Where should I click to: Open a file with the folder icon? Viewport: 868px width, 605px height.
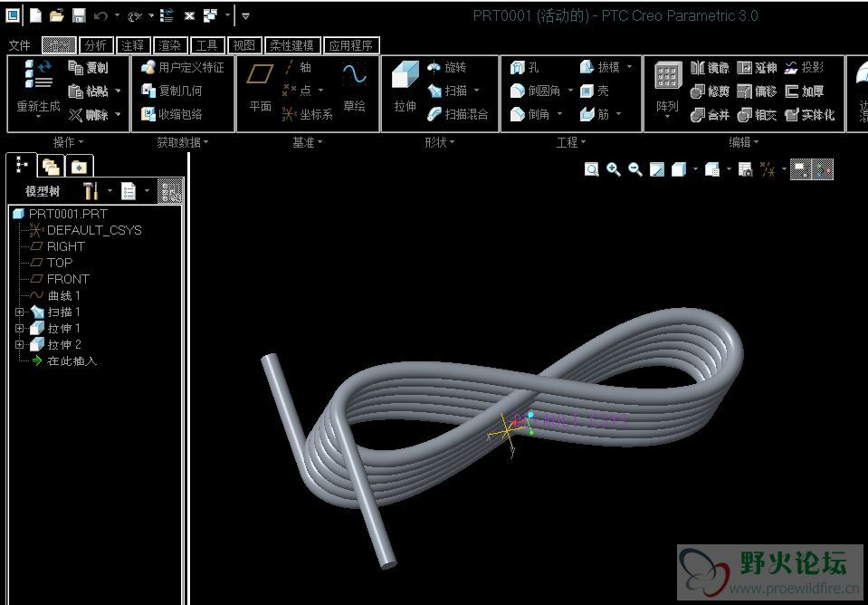[56, 16]
